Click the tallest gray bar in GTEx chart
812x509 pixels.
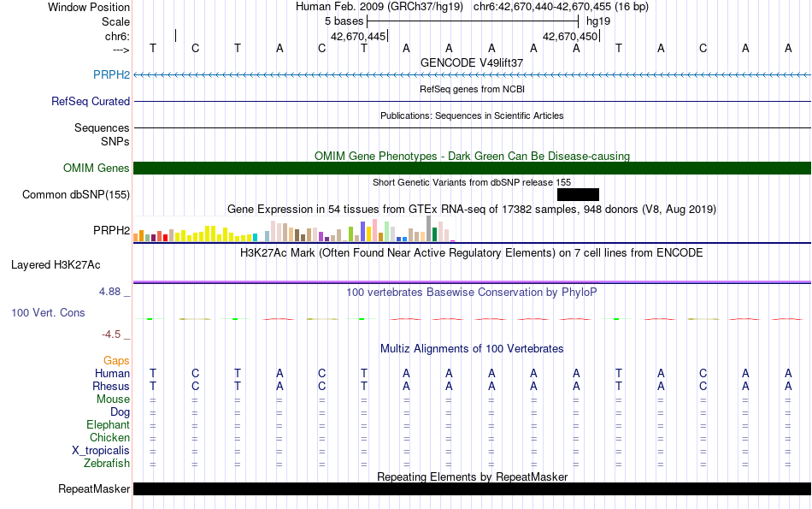coord(428,228)
